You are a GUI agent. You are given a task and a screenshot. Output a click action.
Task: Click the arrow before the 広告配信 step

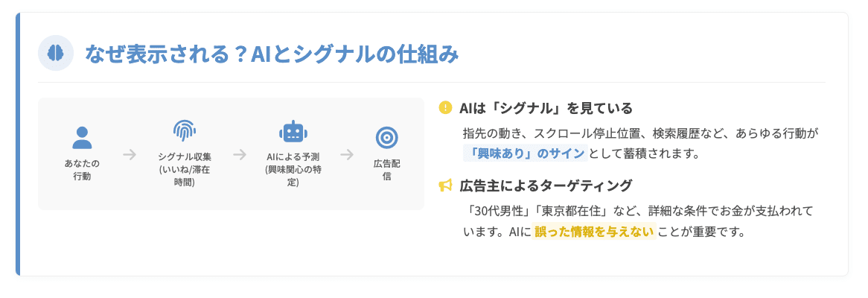[346, 154]
